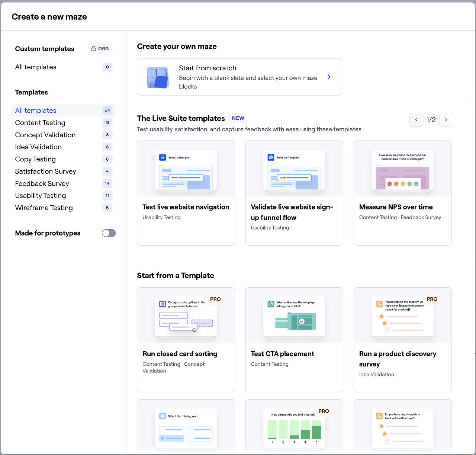Open the feature feedback thoughts template
Image resolution: width=476 pixels, height=455 pixels.
(403, 427)
